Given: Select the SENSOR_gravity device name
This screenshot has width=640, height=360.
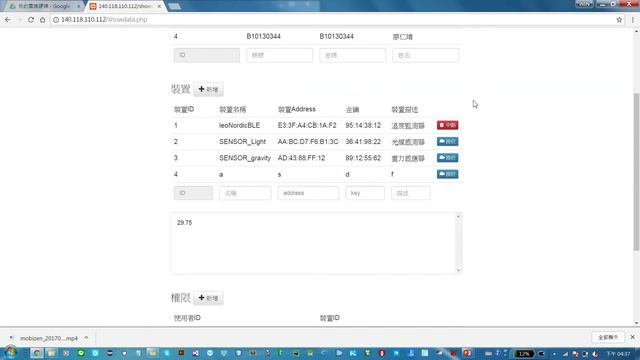Looking at the screenshot, I should coord(245,158).
